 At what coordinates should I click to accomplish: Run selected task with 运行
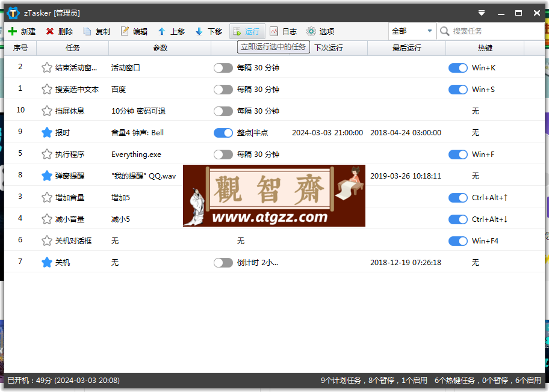(x=247, y=31)
